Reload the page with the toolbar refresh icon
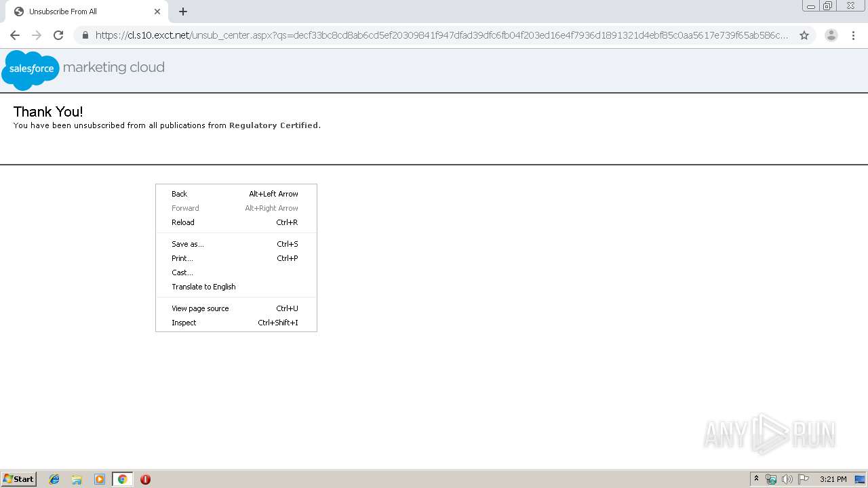The image size is (868, 488). click(x=58, y=35)
